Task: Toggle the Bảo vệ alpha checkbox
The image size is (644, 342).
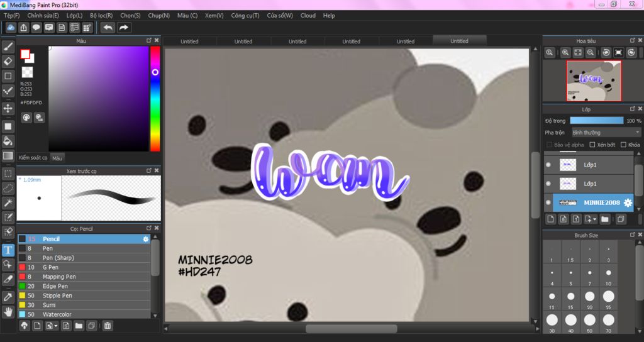Action: (550, 145)
